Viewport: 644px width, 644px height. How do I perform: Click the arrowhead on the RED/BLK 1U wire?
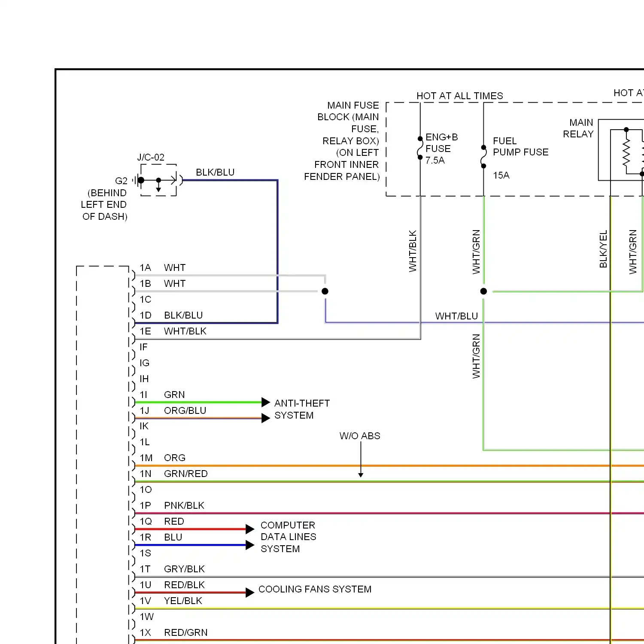point(250,593)
